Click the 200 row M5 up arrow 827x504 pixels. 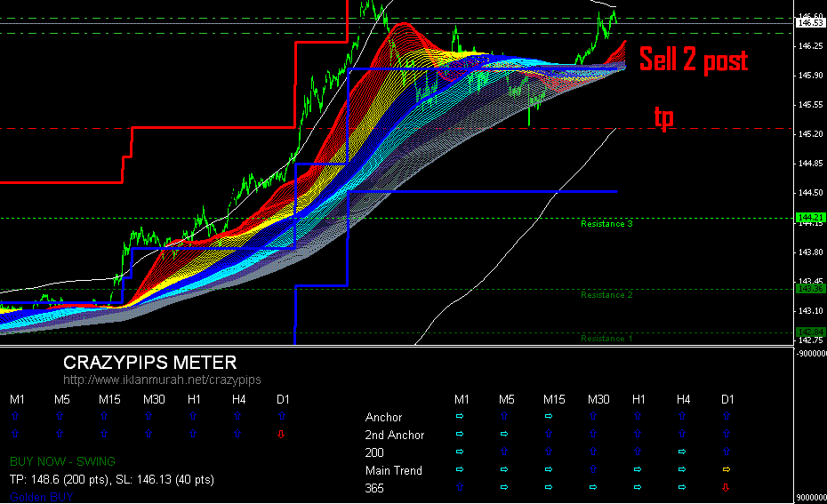click(x=504, y=452)
